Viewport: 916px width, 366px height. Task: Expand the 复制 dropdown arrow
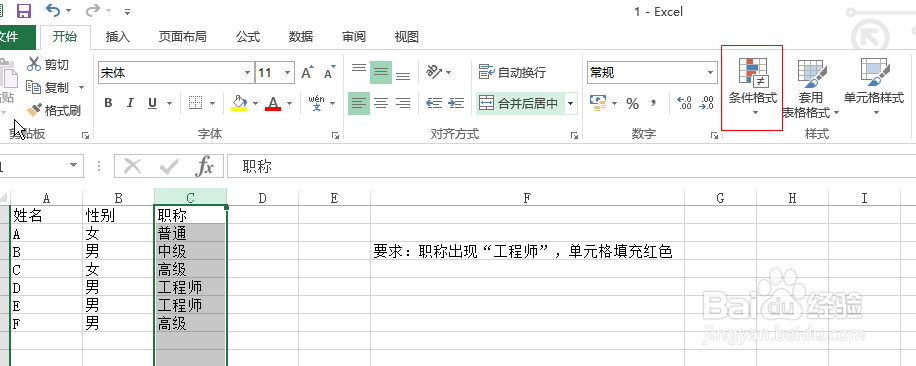(x=81, y=88)
